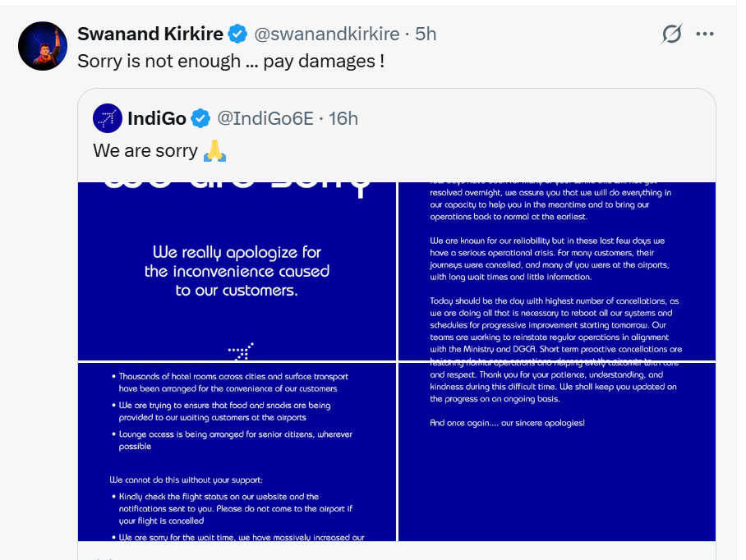The image size is (746, 560).
Task: Open Swanand Kirkire's profile picture
Action: pos(42,46)
